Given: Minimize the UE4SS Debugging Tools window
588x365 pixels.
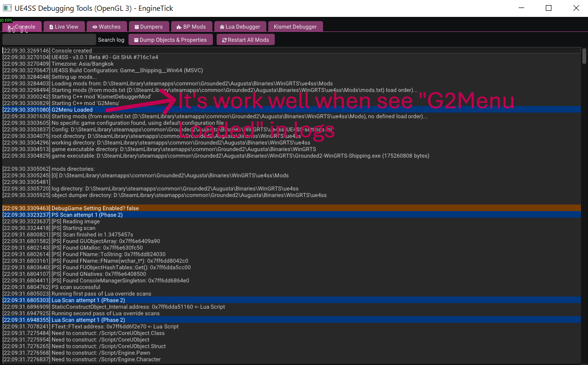Looking at the screenshot, I should click(x=521, y=8).
